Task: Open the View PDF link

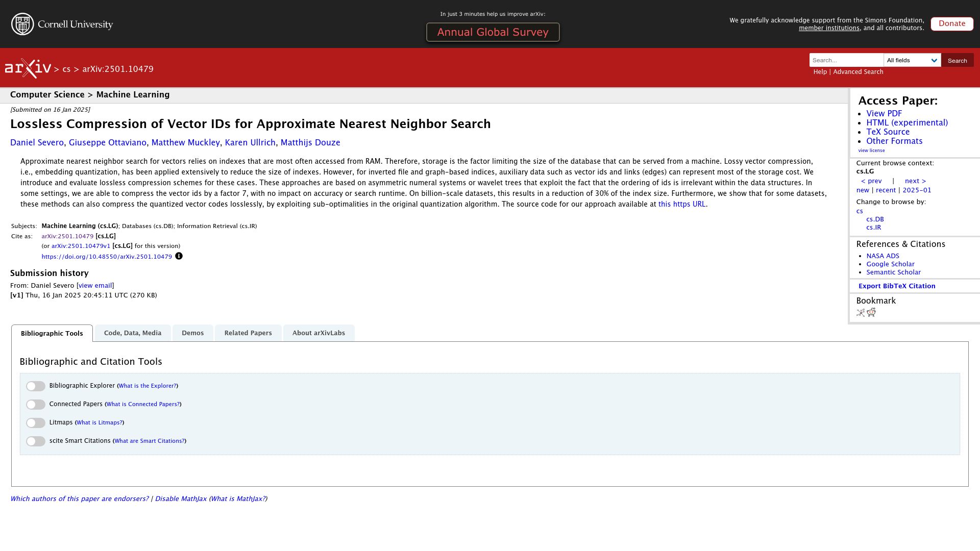Action: [x=884, y=114]
